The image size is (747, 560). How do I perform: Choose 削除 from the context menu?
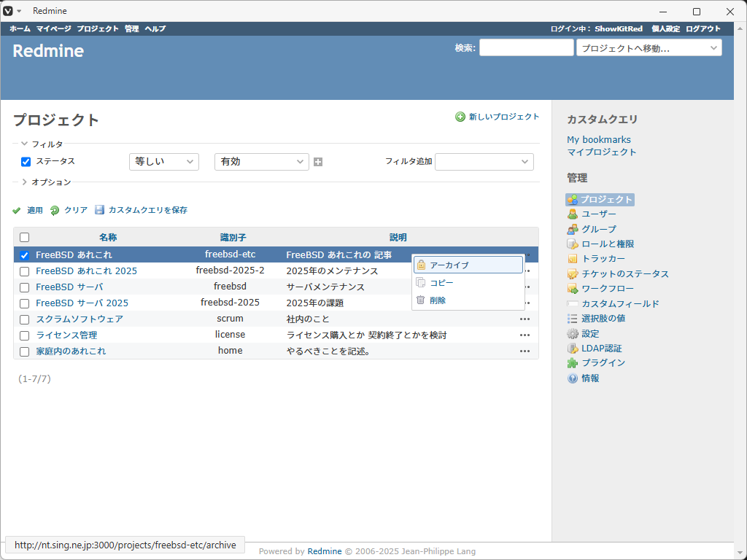tap(468, 300)
